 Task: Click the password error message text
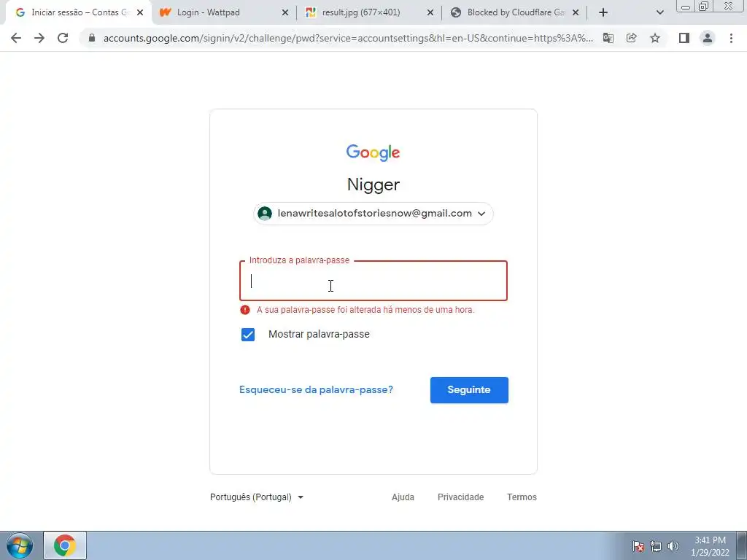point(365,310)
